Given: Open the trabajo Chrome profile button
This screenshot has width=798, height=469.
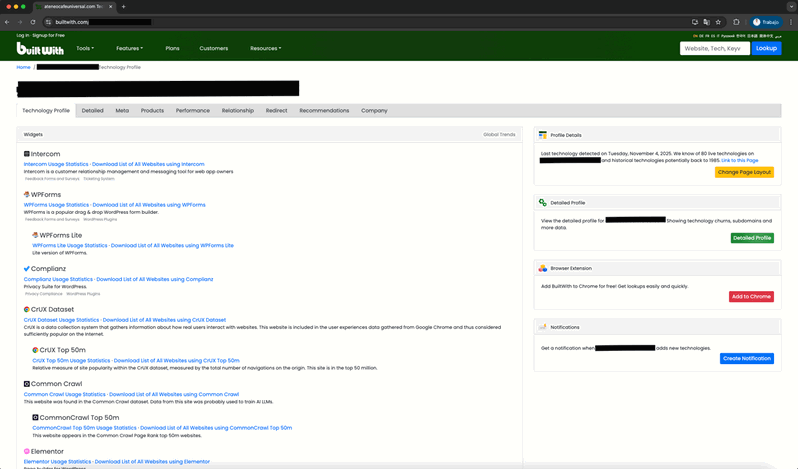Looking at the screenshot, I should tap(766, 22).
